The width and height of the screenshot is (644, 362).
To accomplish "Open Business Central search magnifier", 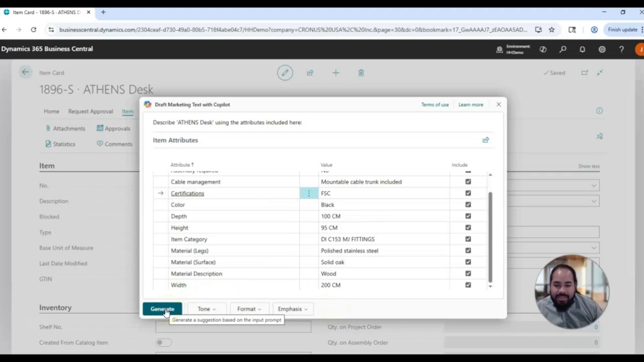I will click(563, 49).
